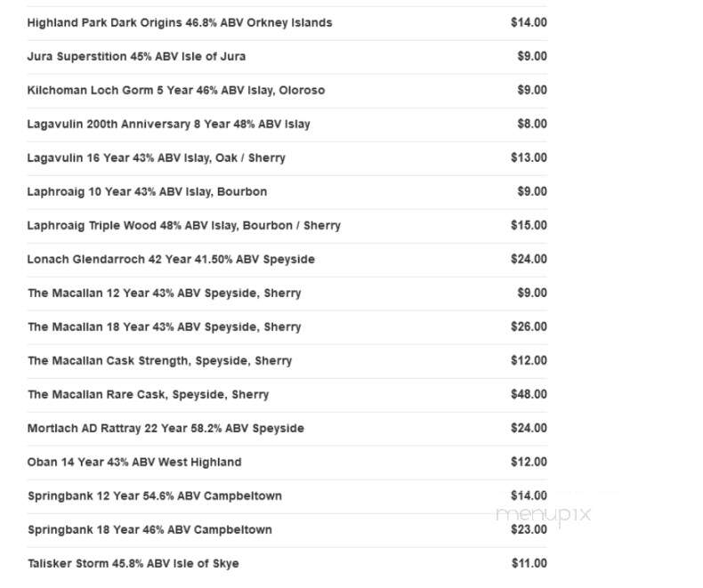
Task: Click The Macallan Cask Strength item
Action: pyautogui.click(x=287, y=361)
